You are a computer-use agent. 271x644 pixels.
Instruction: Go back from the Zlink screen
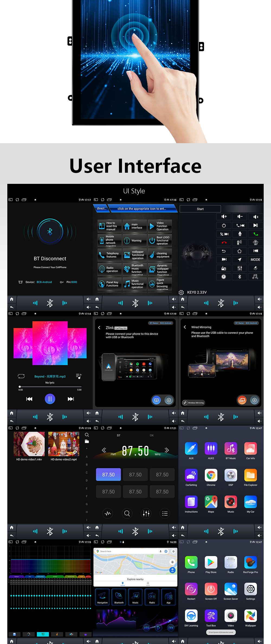coord(99,328)
